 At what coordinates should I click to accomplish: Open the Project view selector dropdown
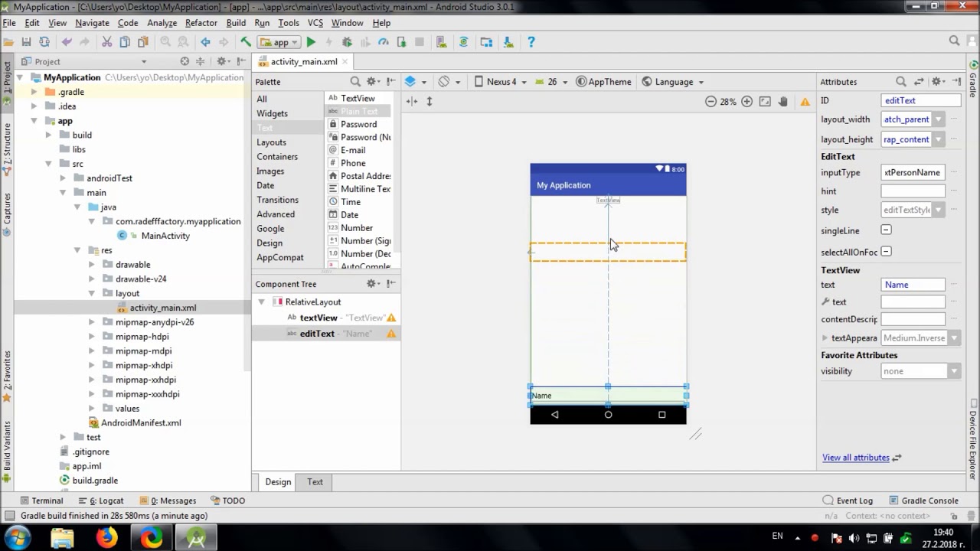point(143,61)
